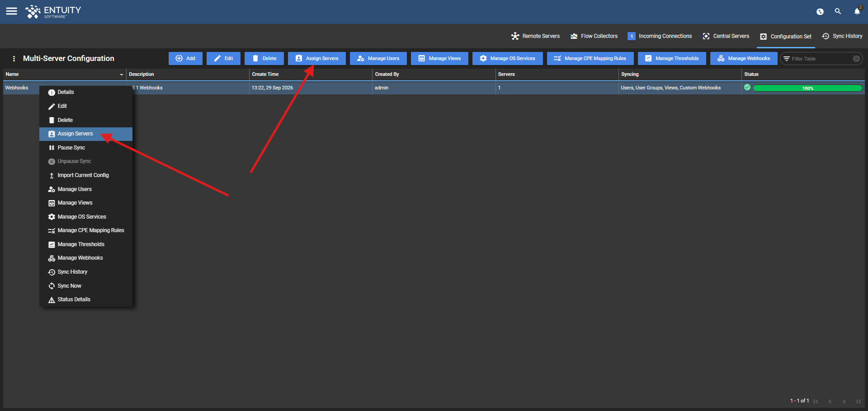Open the notifications bell icon

(x=857, y=11)
